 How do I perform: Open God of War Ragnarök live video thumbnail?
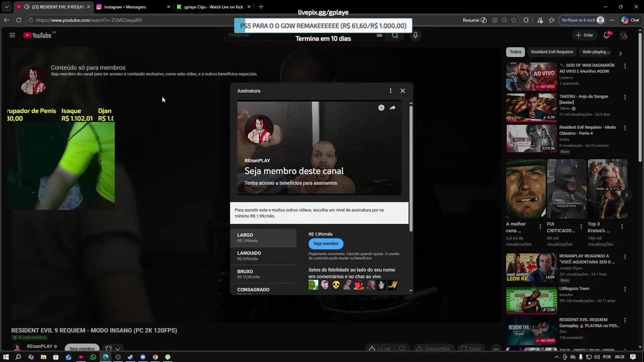coord(531,76)
